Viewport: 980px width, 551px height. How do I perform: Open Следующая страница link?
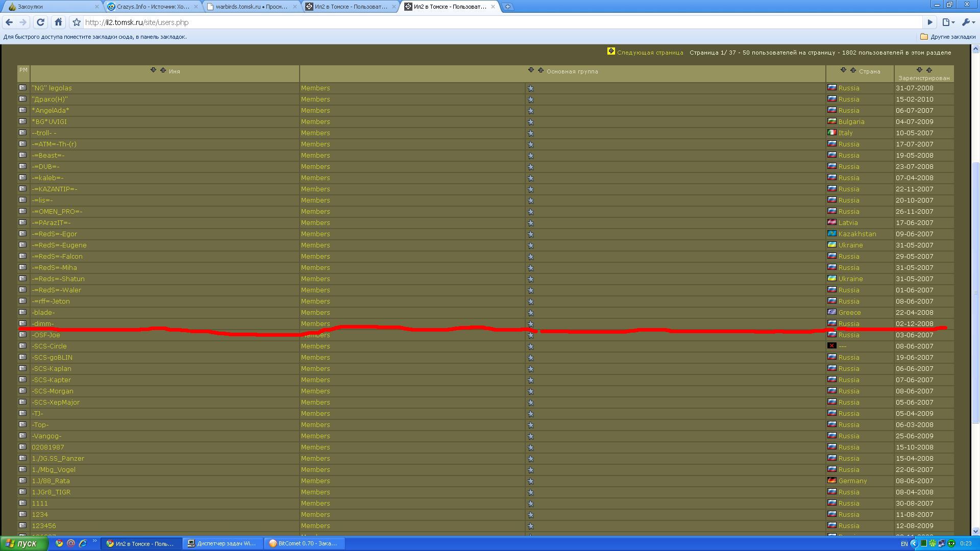(x=650, y=53)
